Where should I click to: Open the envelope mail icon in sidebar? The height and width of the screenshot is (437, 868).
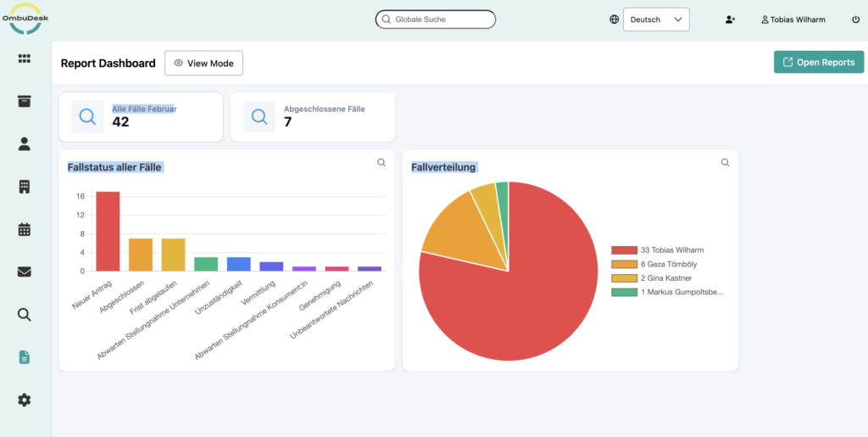25,272
